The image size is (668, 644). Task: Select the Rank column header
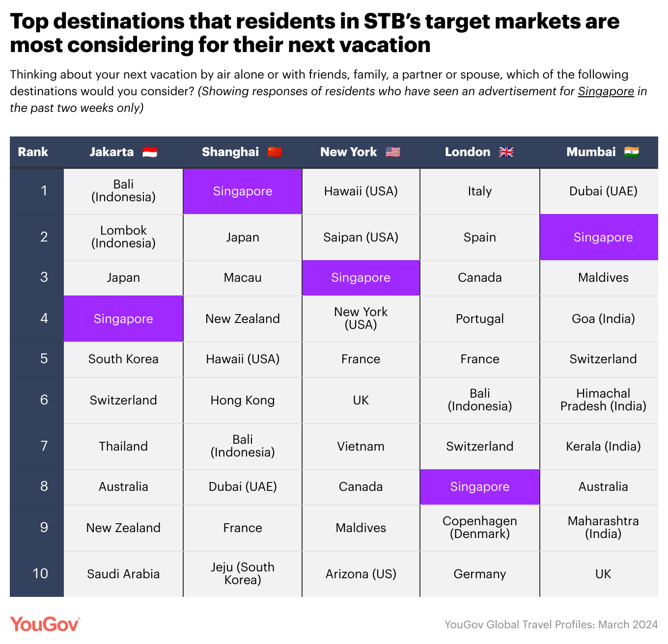(33, 152)
